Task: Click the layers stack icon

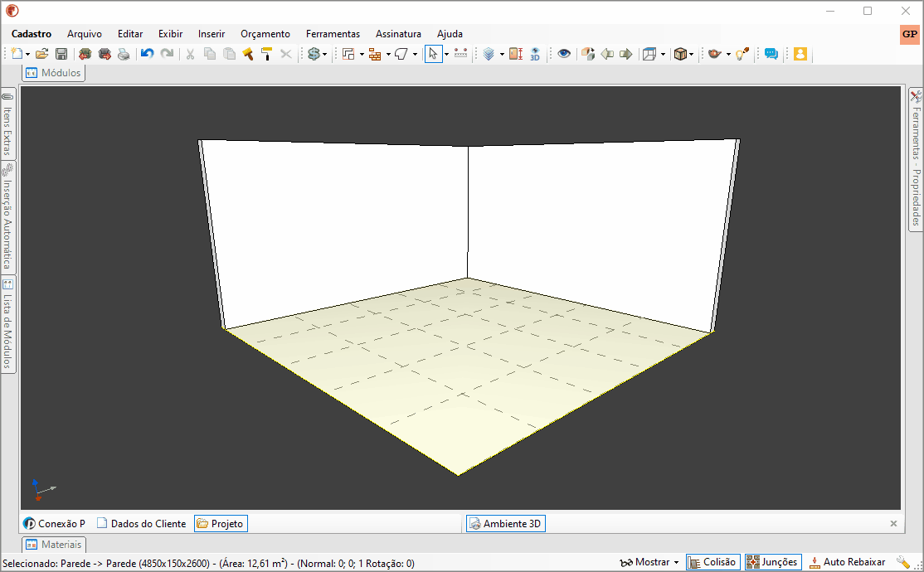Action: tap(489, 54)
